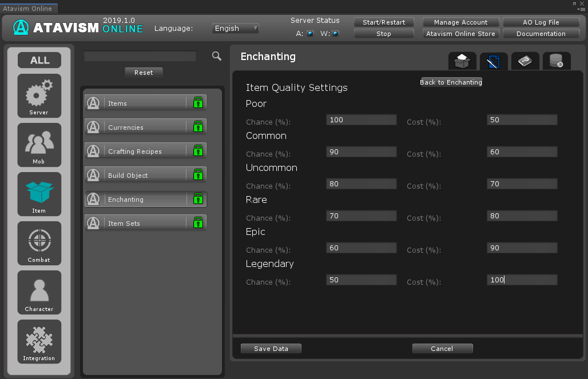Click the database restore tab icon
Viewport: 588px width, 379px height.
(556, 61)
